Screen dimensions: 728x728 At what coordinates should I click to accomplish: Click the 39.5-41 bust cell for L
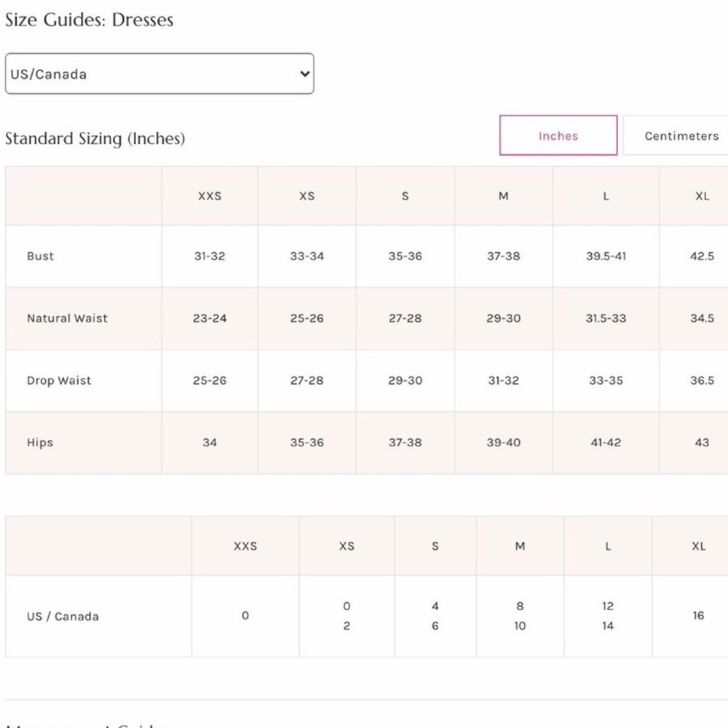coord(606,256)
